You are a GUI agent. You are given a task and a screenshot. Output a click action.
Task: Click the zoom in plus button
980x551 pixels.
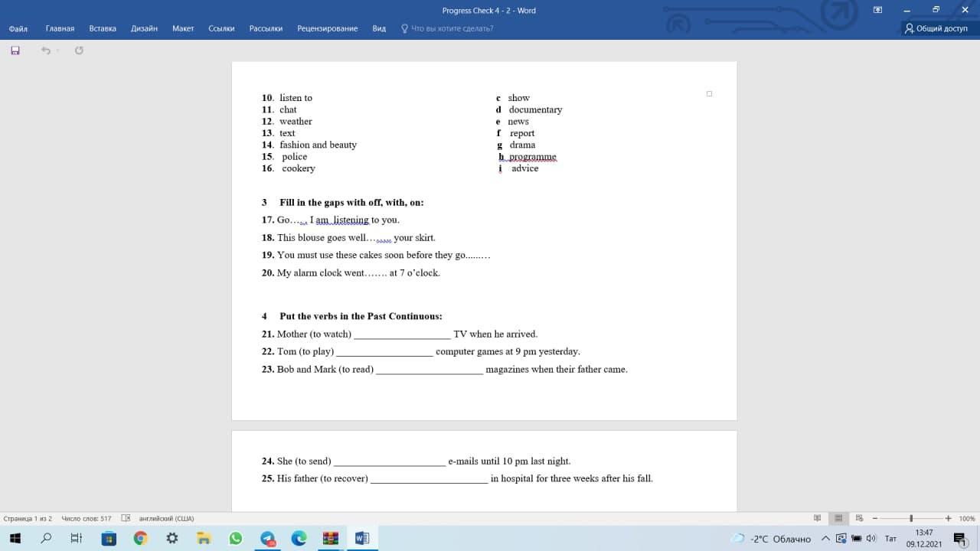(x=948, y=518)
